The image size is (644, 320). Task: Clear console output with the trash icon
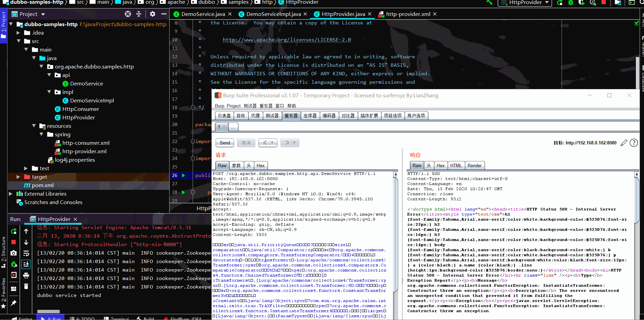coord(26,286)
